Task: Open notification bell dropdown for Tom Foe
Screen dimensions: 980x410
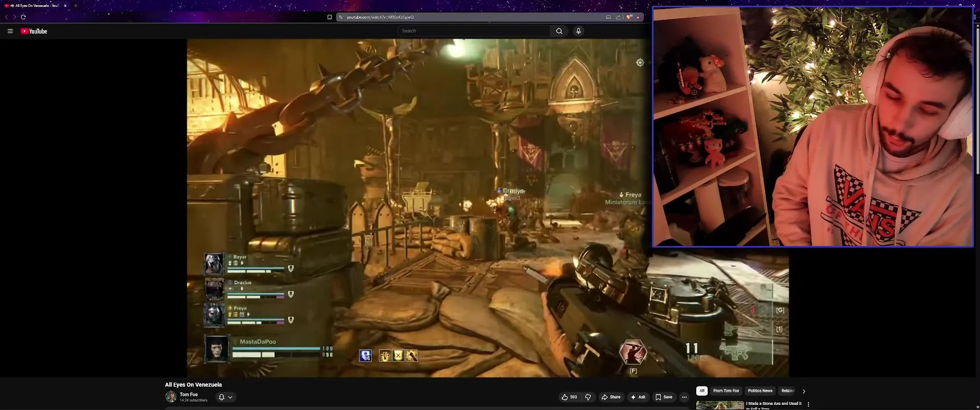Action: (226, 397)
